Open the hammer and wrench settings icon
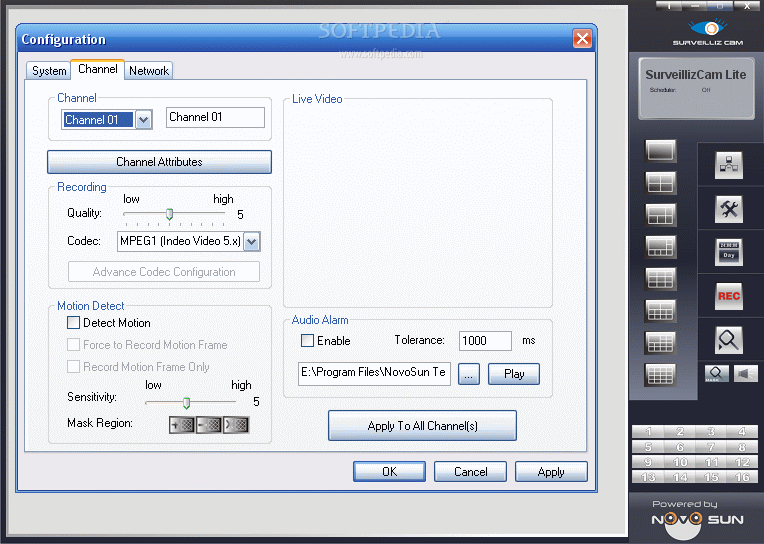This screenshot has height=544, width=764. pyautogui.click(x=729, y=209)
